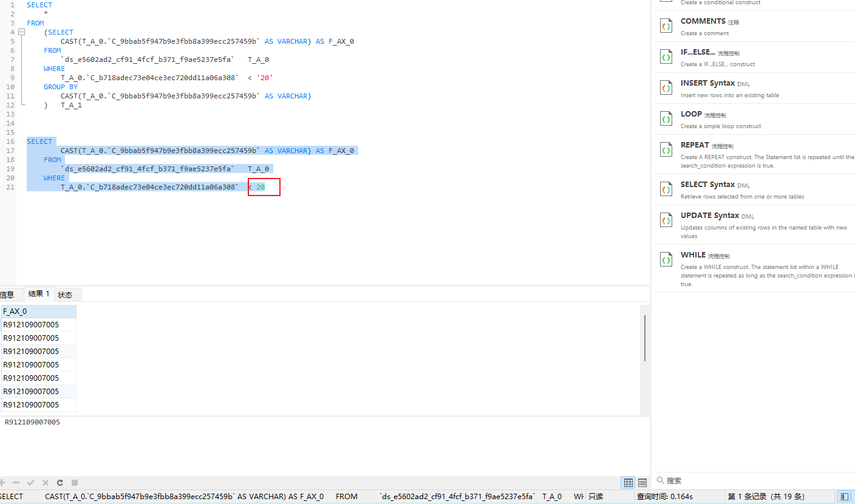855x504 pixels.
Task: Delete the selected record using the minus icon
Action: tap(16, 482)
